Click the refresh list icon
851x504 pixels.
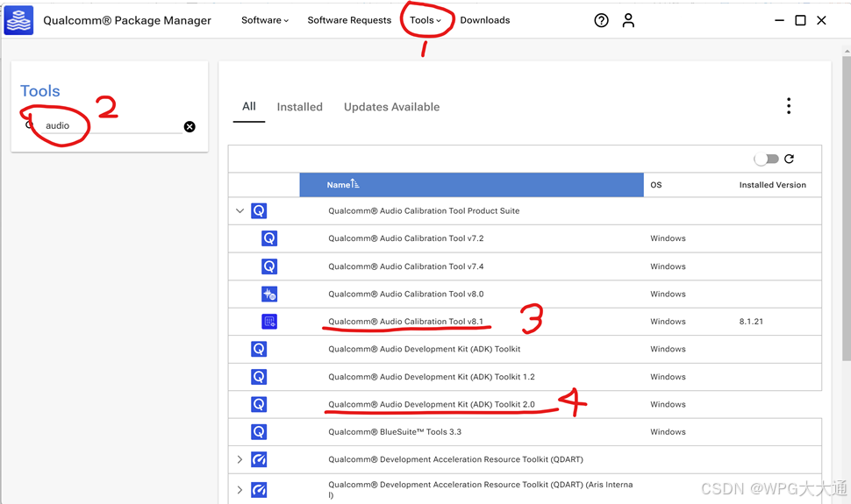pyautogui.click(x=789, y=159)
